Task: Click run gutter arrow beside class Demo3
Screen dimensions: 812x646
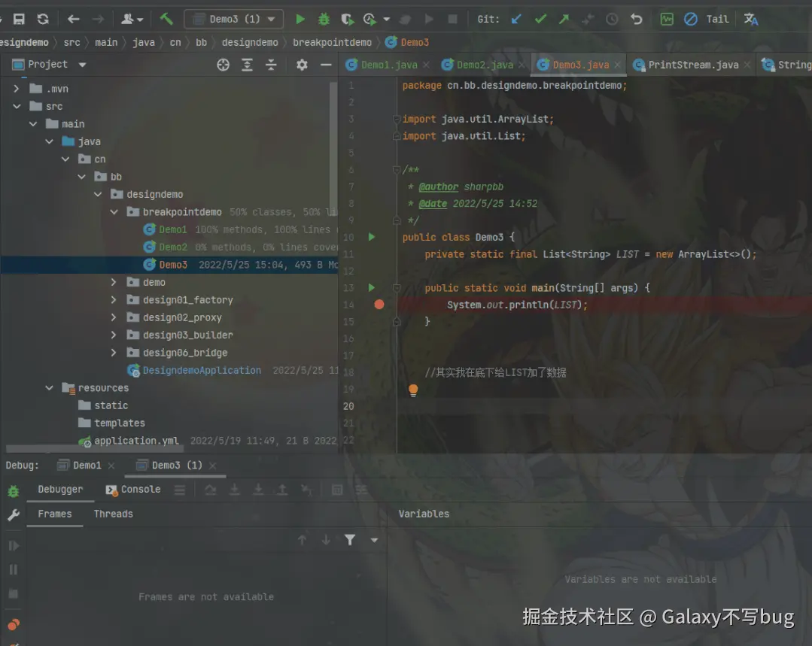Action: click(x=371, y=237)
